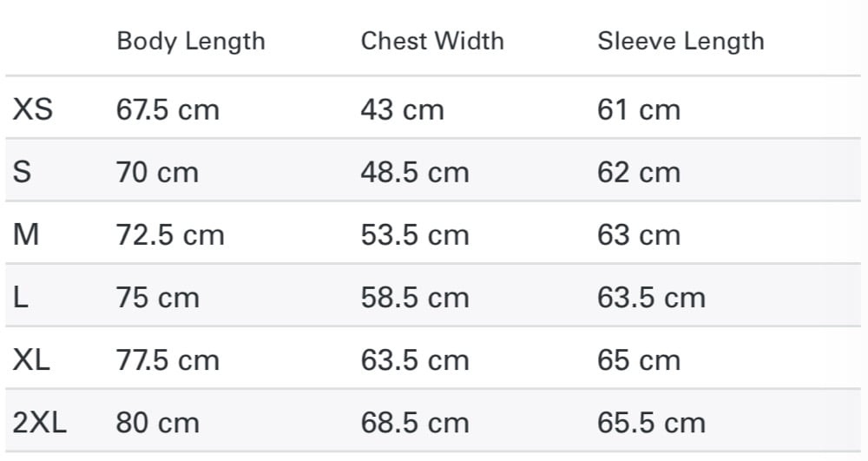This screenshot has height=461, width=868.
Task: Click the Body Length column header
Action: (x=191, y=42)
